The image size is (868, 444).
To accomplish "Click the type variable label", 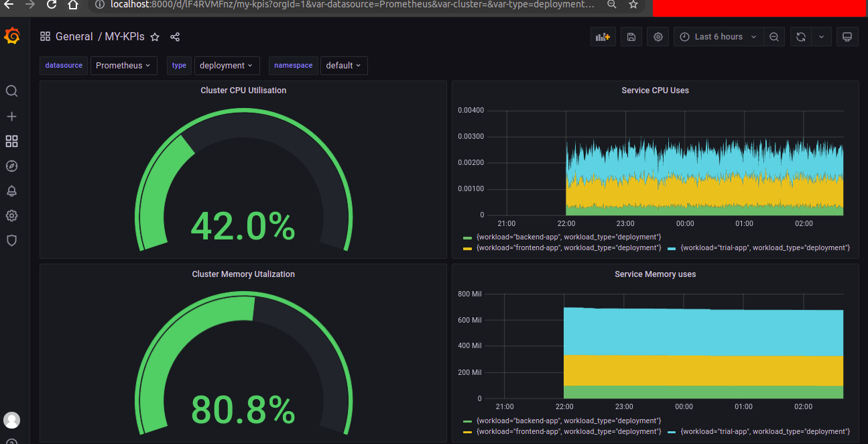I will (x=179, y=65).
